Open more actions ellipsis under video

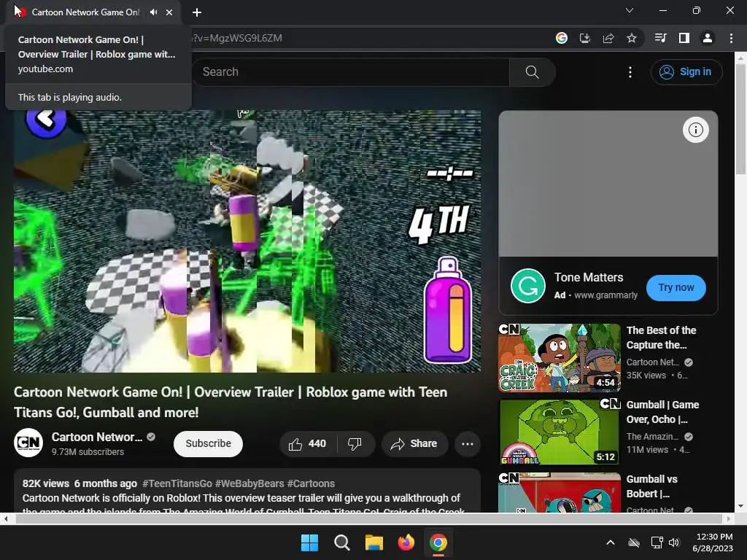(x=468, y=444)
